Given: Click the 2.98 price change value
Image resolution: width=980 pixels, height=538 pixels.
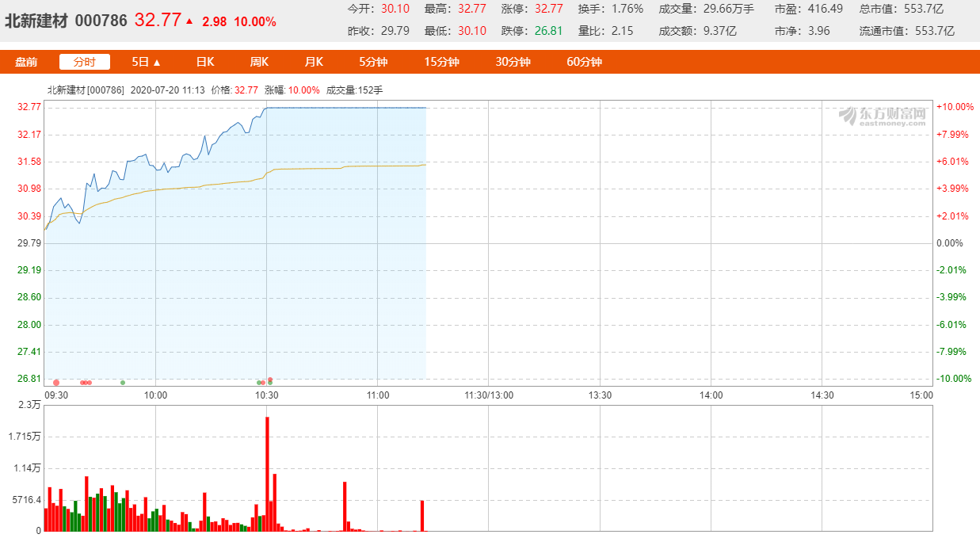Looking at the screenshot, I should 214,21.
